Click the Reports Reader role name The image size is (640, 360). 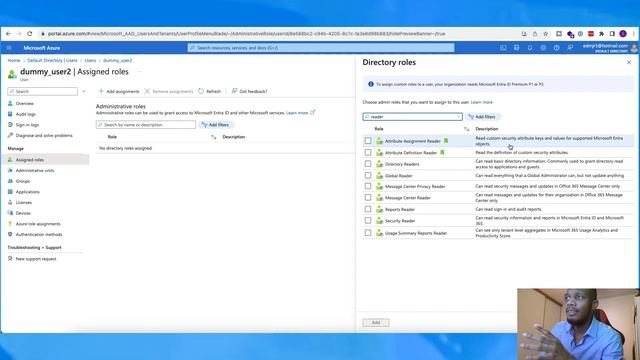click(x=400, y=209)
